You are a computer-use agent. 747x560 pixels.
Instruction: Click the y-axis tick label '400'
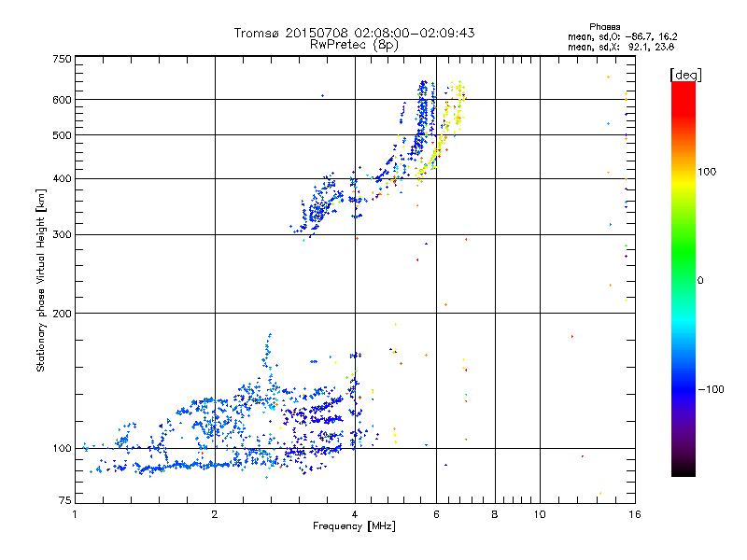[x=62, y=179]
